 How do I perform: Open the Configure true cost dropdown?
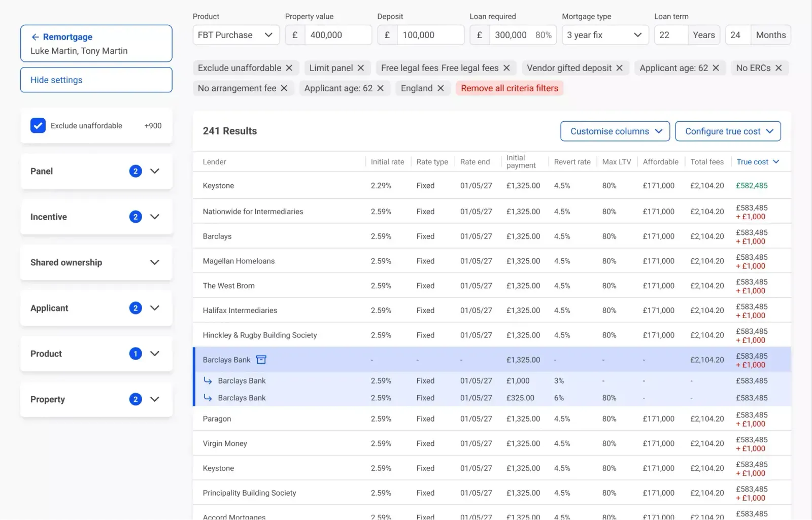728,131
